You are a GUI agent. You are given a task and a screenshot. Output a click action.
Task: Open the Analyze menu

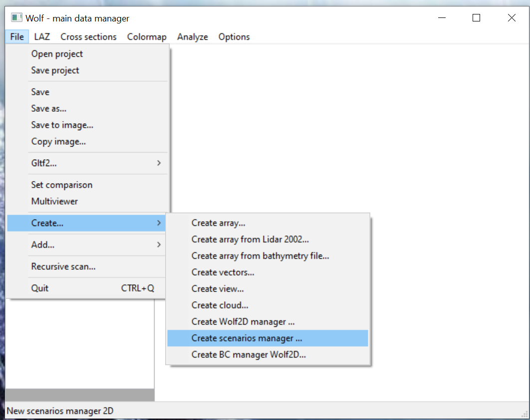click(x=192, y=37)
